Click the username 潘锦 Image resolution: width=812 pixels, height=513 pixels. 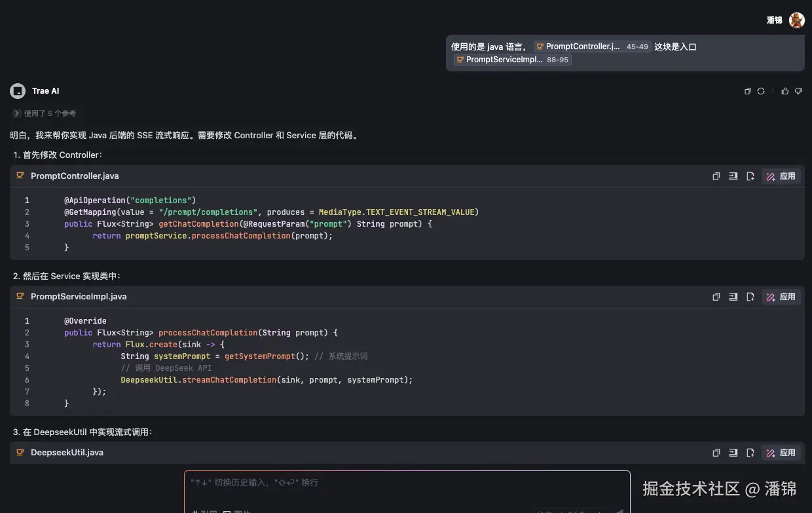[775, 20]
